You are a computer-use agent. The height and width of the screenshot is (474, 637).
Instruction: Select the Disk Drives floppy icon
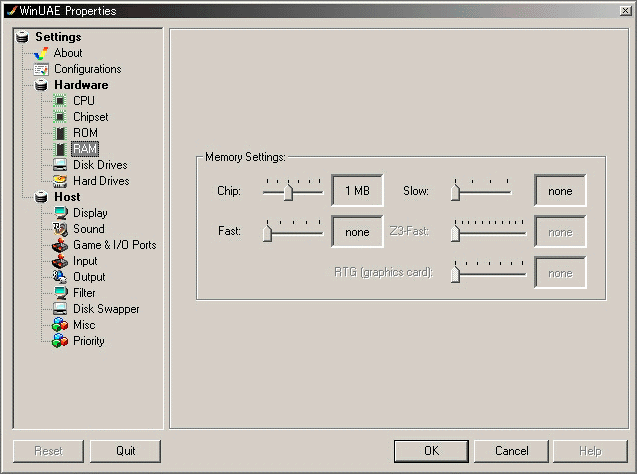click(x=60, y=165)
